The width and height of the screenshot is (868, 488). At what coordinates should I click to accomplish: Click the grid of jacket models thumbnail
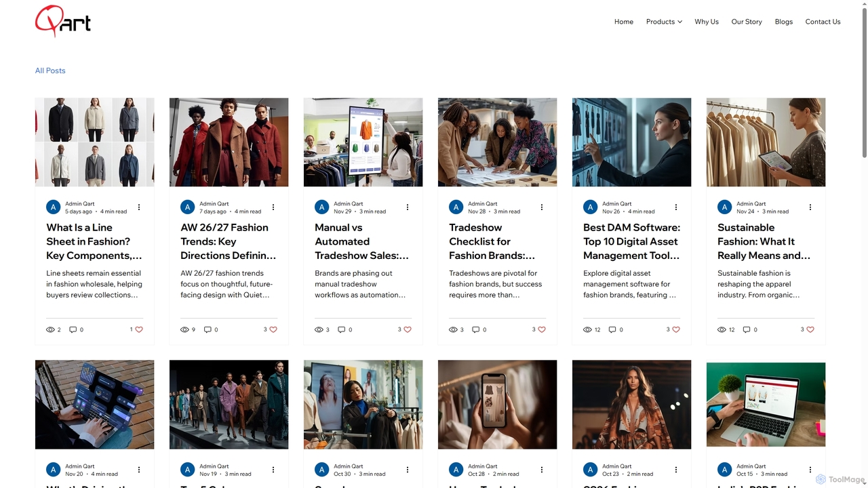(x=95, y=142)
